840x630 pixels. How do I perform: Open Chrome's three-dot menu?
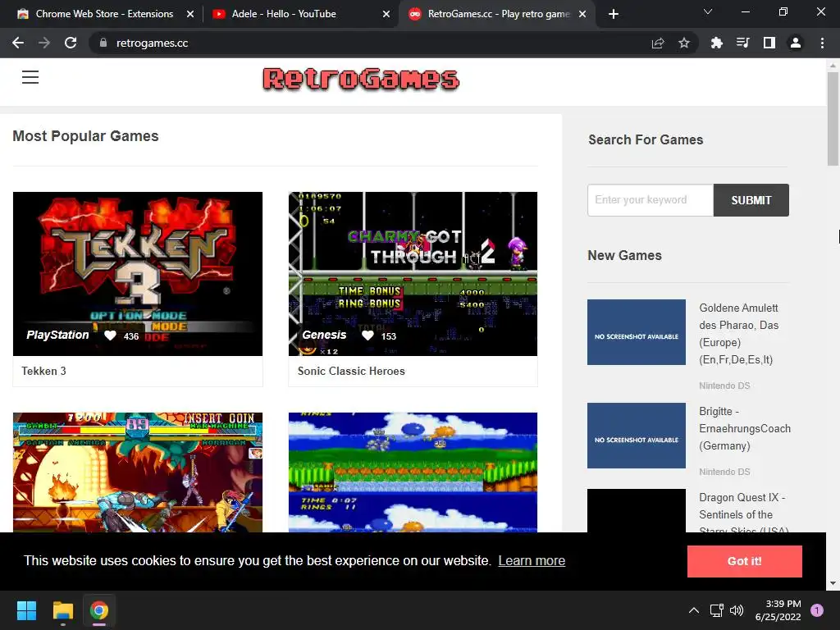[x=822, y=43]
